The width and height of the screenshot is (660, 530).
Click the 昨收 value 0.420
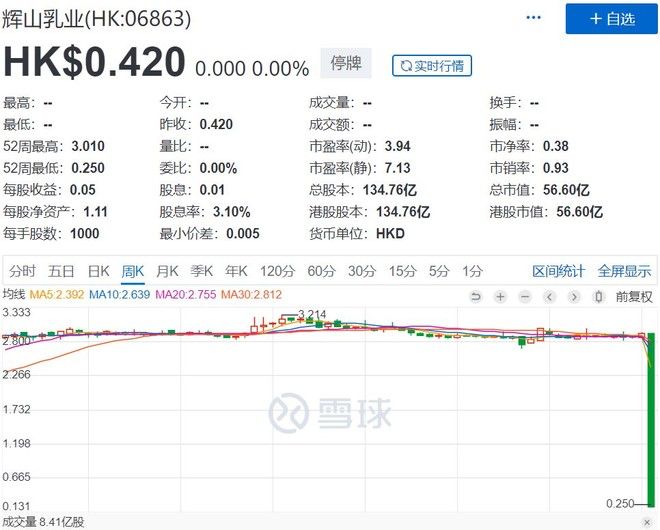pos(216,124)
